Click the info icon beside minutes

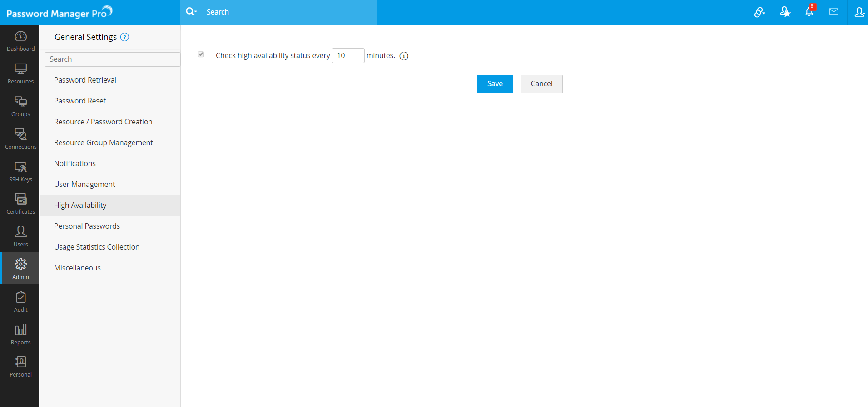tap(404, 56)
